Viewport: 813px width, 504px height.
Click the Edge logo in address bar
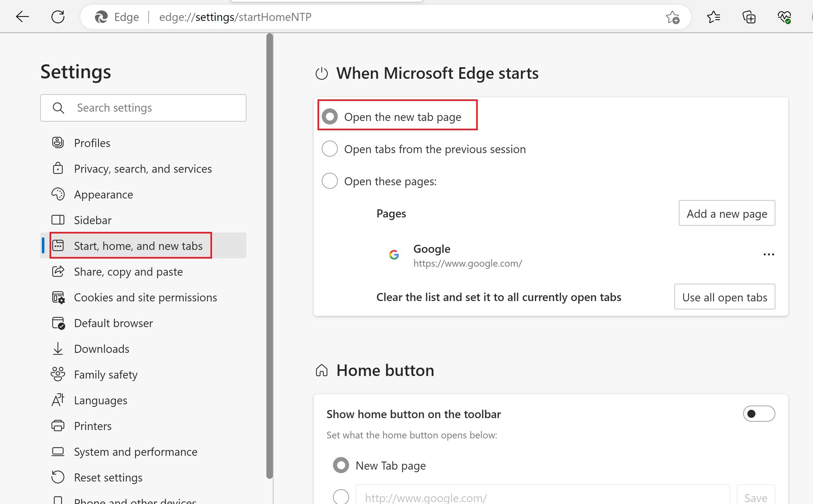(x=101, y=17)
